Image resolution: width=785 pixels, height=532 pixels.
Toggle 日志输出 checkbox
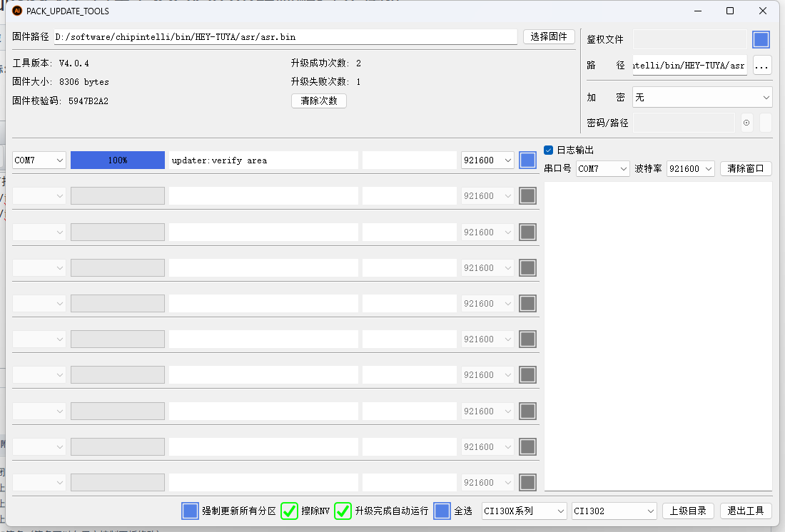tap(548, 150)
